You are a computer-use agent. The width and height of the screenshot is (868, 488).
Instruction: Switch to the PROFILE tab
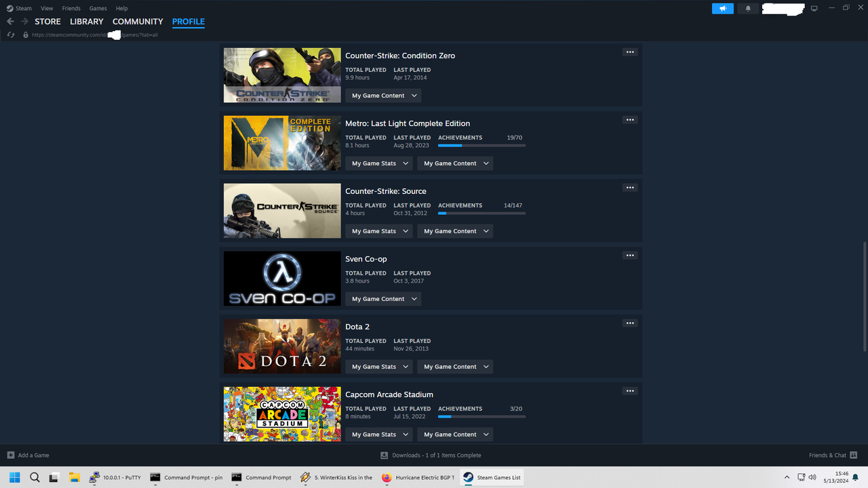pos(189,22)
